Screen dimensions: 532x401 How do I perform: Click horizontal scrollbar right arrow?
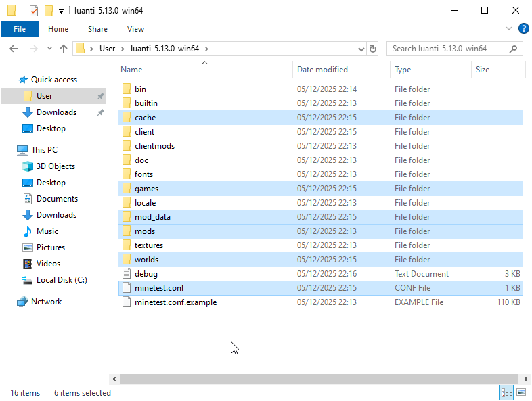click(525, 379)
